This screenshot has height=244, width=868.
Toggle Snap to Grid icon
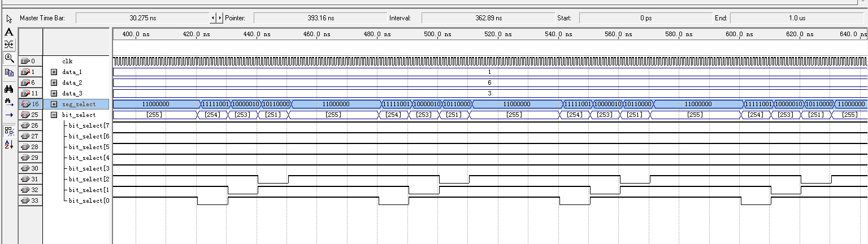pos(8,131)
